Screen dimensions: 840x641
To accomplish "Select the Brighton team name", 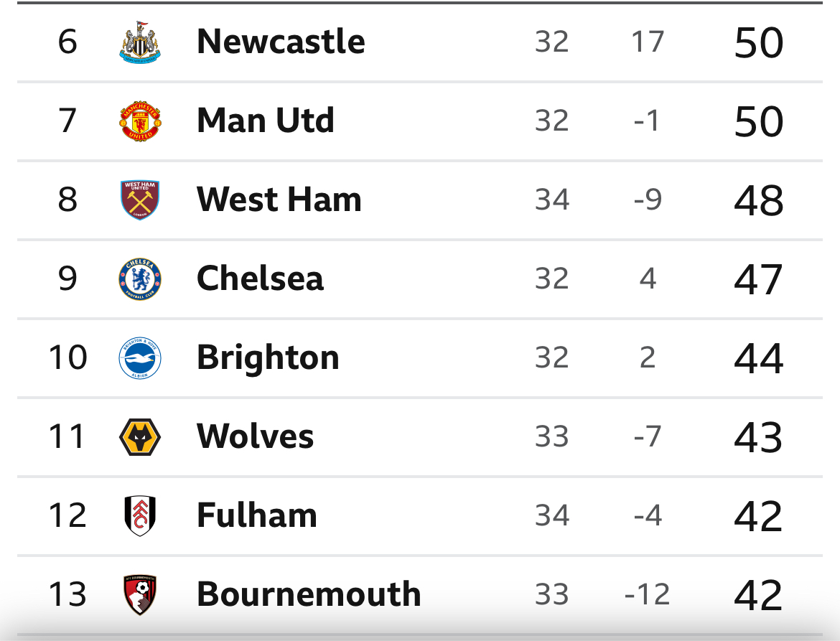I will [268, 357].
